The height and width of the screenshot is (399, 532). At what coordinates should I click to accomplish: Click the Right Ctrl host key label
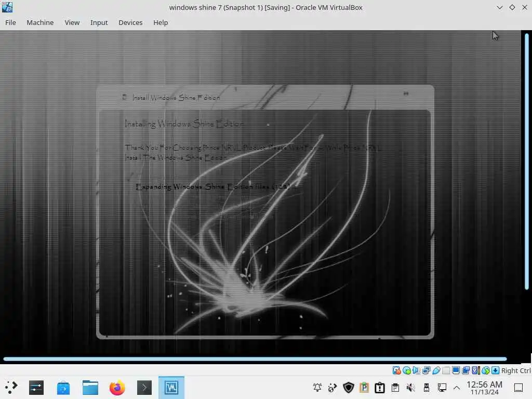coord(516,371)
